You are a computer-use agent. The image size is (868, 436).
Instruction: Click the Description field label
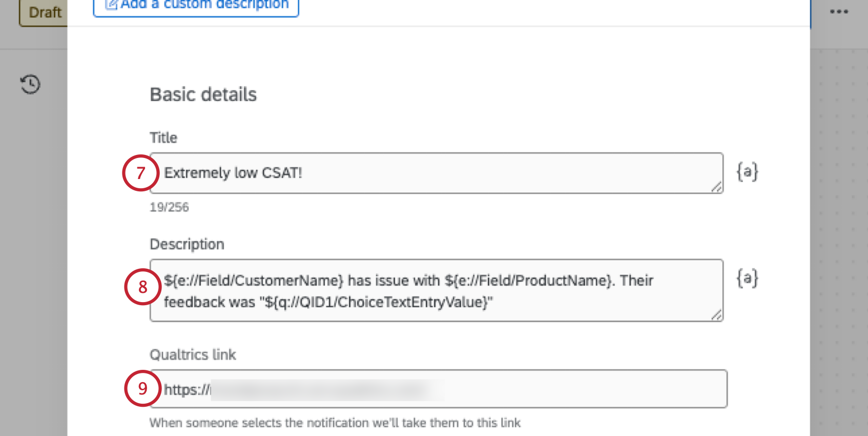coord(187,245)
